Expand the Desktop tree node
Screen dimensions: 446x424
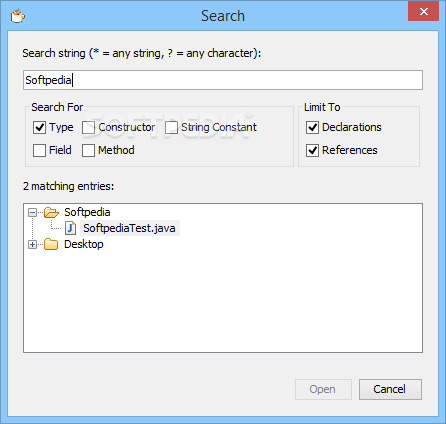(x=32, y=245)
